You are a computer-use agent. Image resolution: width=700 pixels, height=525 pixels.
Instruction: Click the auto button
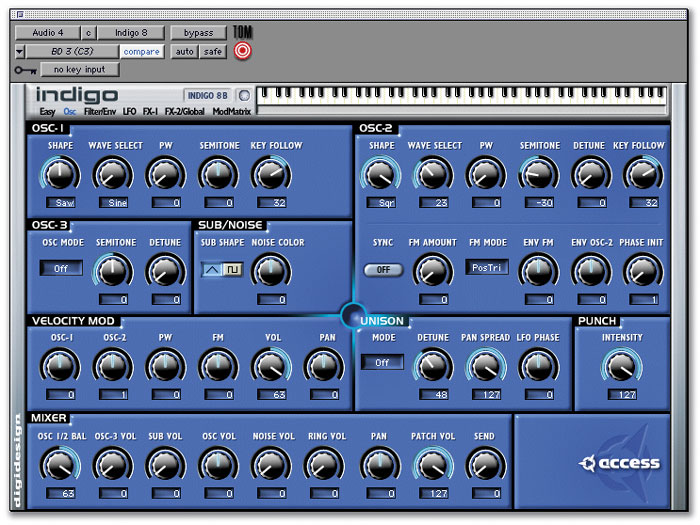185,51
